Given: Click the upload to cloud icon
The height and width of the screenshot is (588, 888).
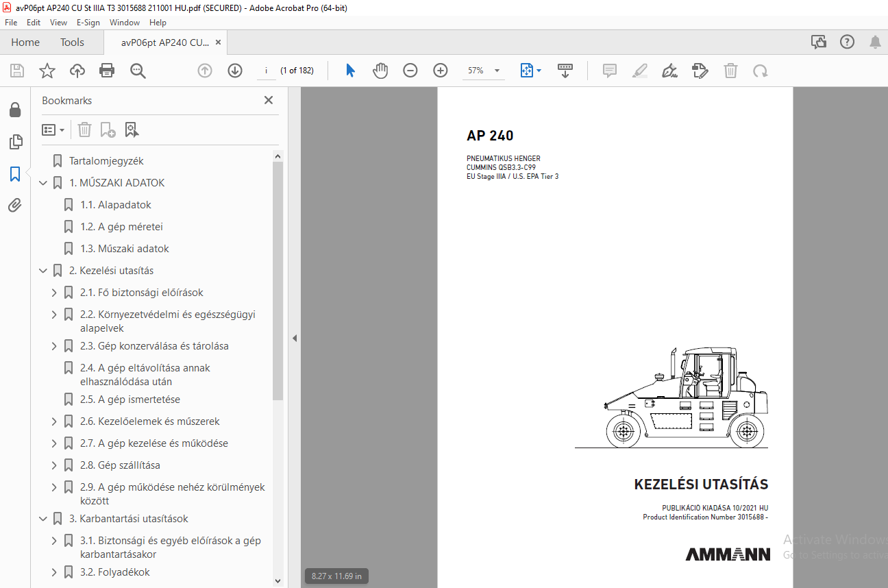Looking at the screenshot, I should [77, 71].
